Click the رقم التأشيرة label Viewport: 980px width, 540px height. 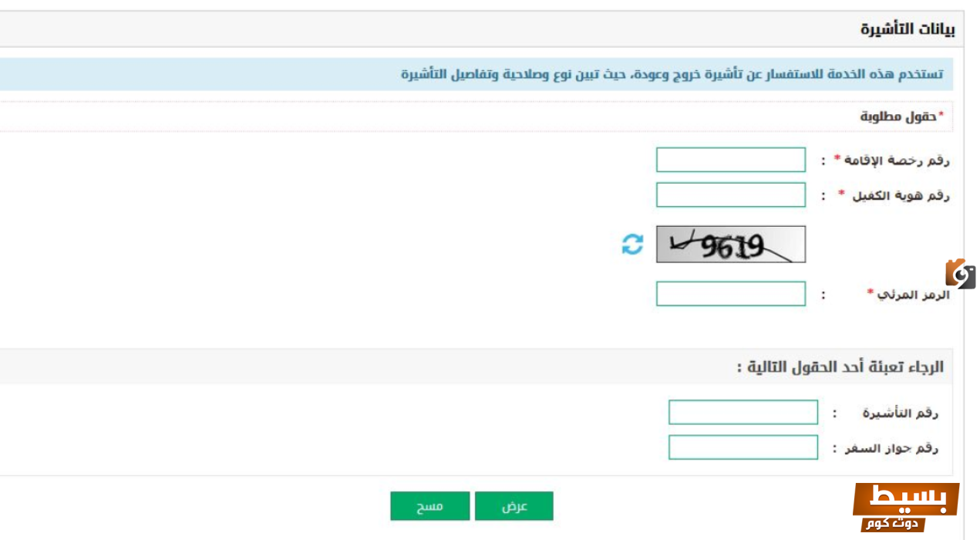(x=900, y=413)
